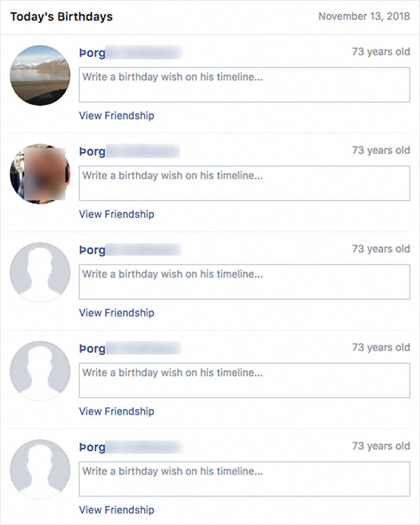Open the third View Friendship link
This screenshot has width=420, height=525.
pos(116,312)
